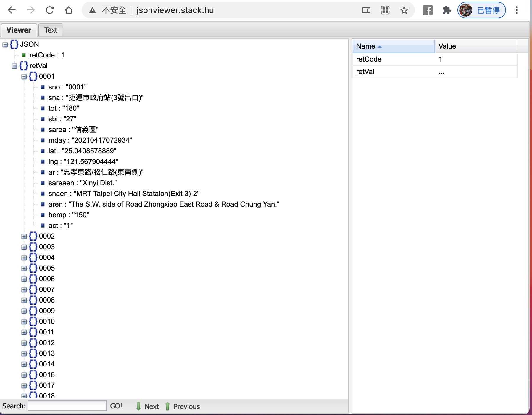Expand the 0003 node
The image size is (532, 415).
coord(24,247)
